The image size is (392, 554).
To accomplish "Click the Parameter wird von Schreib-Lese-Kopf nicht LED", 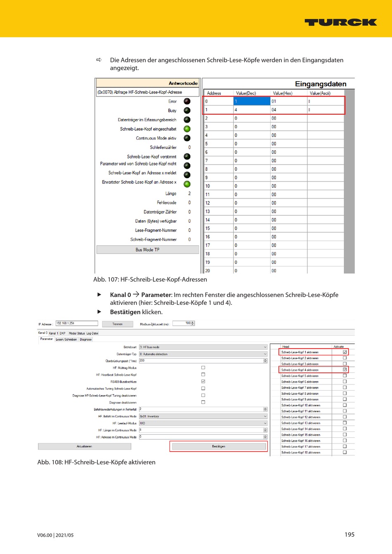I will tap(187, 165).
